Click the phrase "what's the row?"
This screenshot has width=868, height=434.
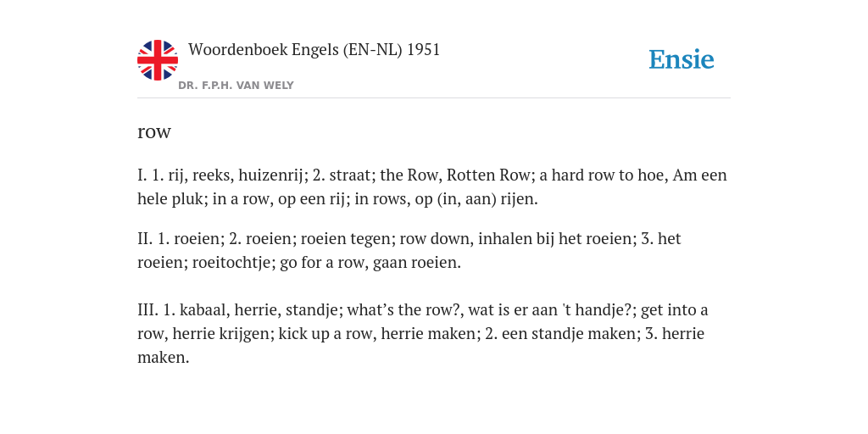(404, 310)
